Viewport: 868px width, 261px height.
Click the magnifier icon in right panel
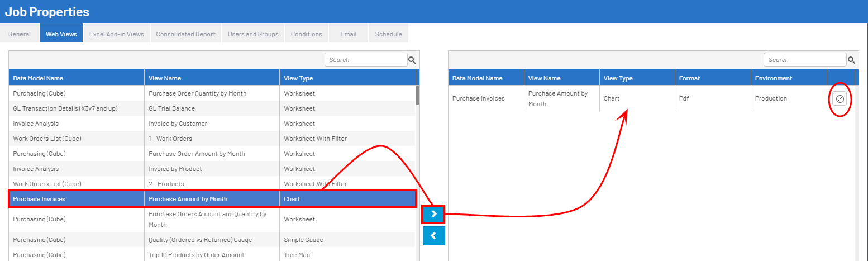[851, 60]
